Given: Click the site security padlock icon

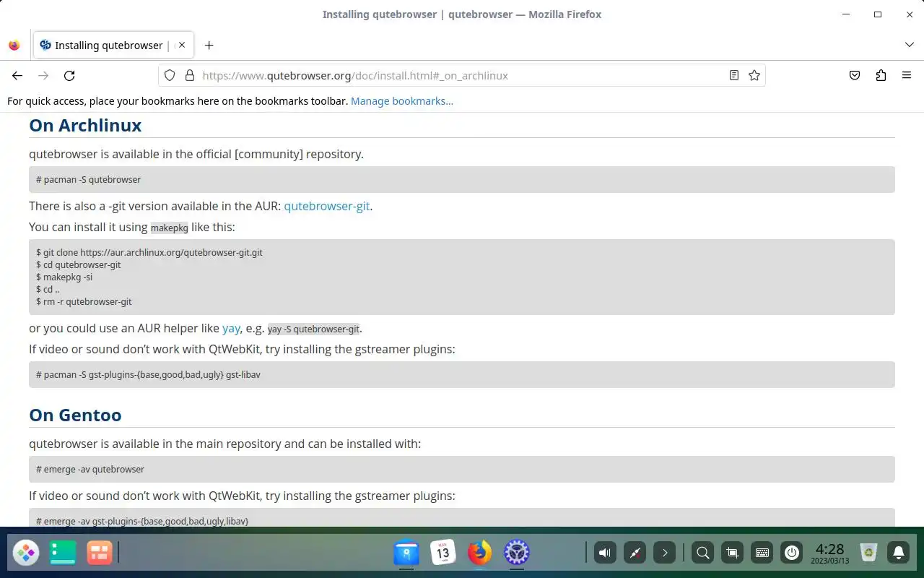Looking at the screenshot, I should [x=190, y=75].
